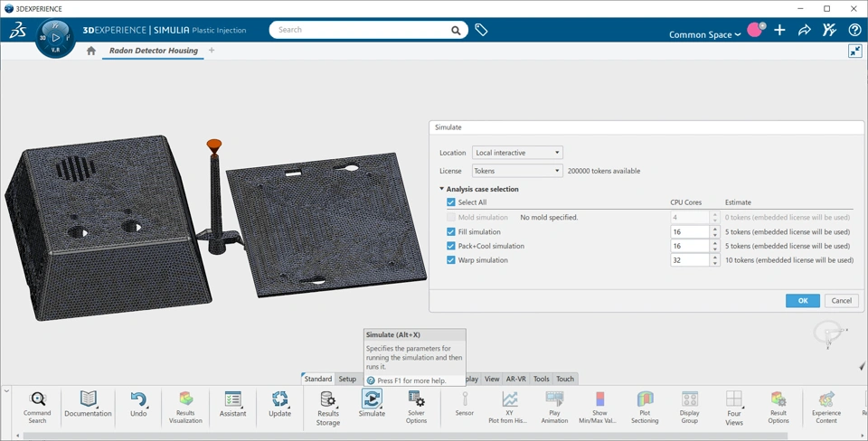
Task: Open Common Space dropdown
Action: click(x=704, y=34)
